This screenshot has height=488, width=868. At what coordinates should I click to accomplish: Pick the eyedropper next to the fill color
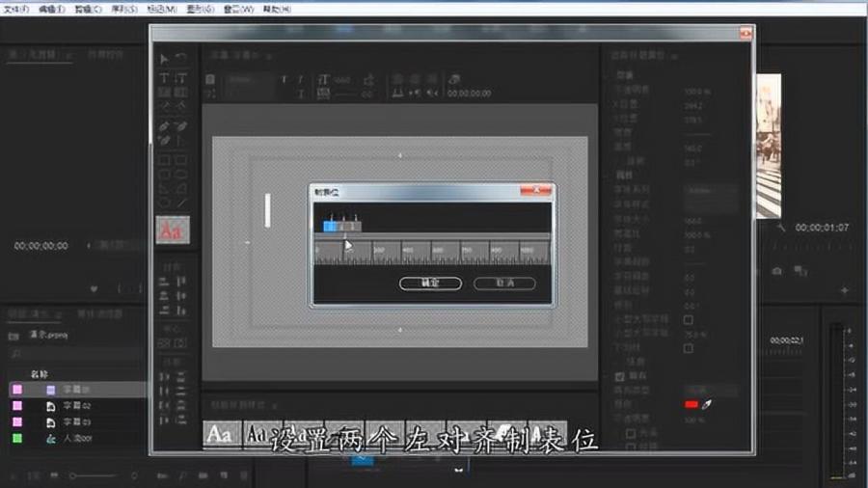point(706,405)
